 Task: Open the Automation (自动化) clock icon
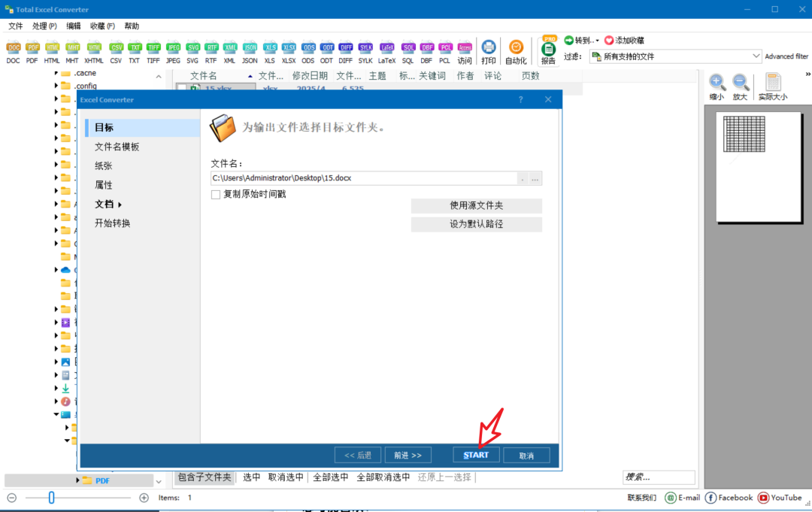click(x=516, y=53)
